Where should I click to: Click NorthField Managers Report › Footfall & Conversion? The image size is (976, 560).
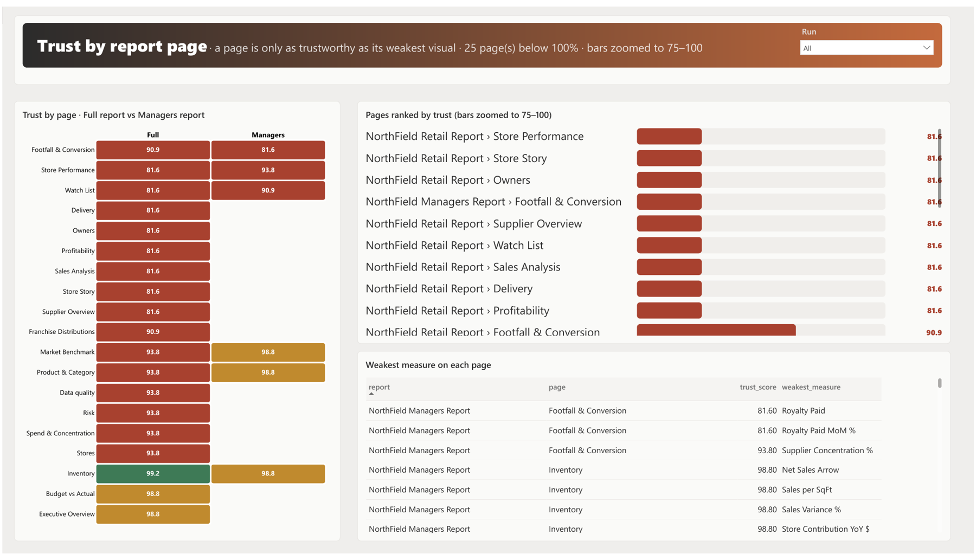point(493,202)
